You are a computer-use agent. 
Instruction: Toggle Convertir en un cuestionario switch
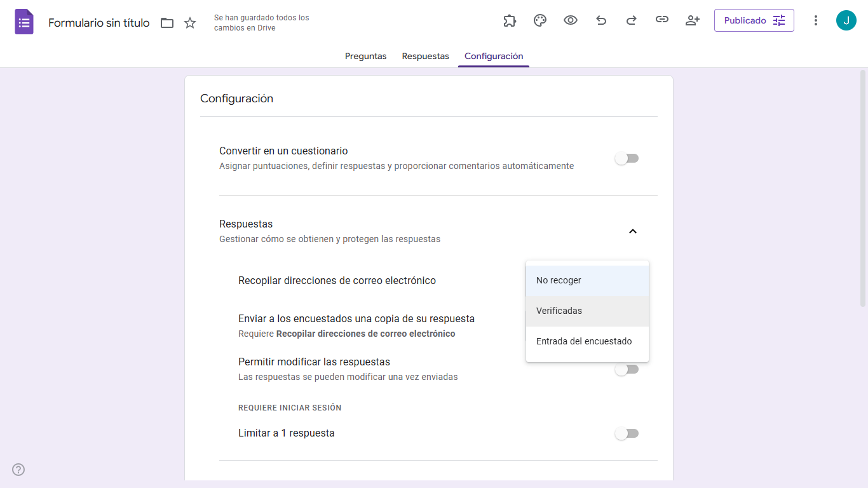coord(627,158)
